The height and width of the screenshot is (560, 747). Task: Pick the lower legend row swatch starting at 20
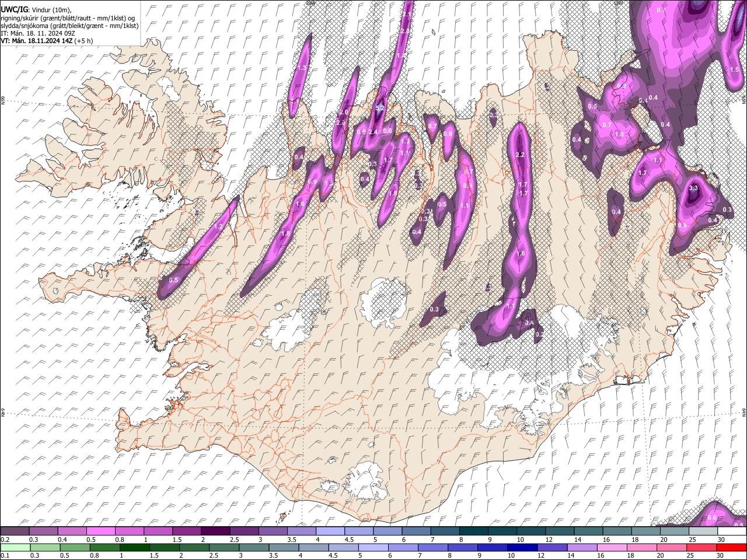(x=672, y=547)
